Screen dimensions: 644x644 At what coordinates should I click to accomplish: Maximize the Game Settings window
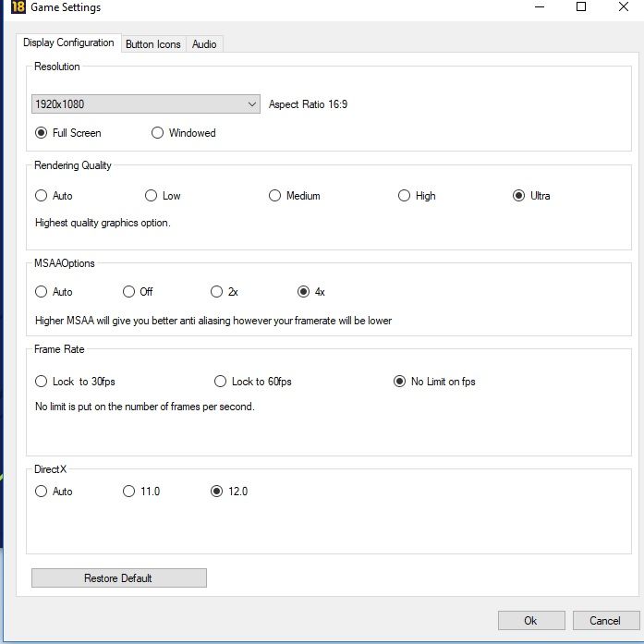[581, 7]
